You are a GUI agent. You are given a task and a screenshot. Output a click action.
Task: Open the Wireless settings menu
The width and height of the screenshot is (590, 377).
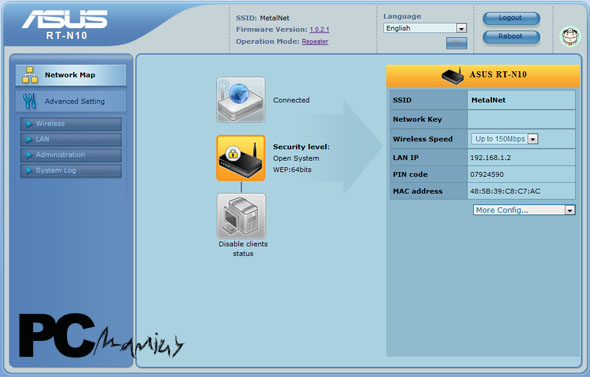point(71,124)
